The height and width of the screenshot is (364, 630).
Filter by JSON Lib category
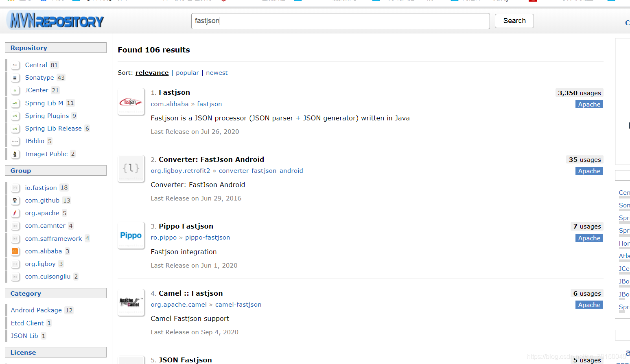pyautogui.click(x=24, y=336)
